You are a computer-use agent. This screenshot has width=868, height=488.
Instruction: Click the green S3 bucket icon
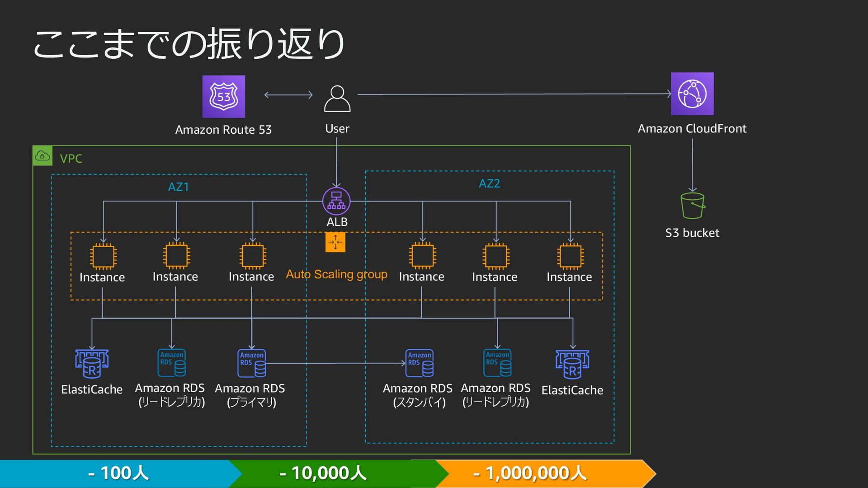(693, 206)
